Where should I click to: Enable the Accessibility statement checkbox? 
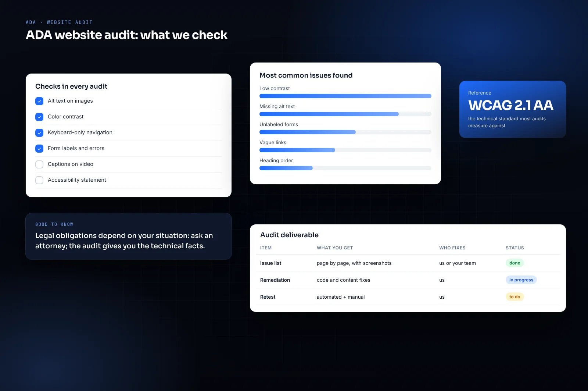coord(39,180)
